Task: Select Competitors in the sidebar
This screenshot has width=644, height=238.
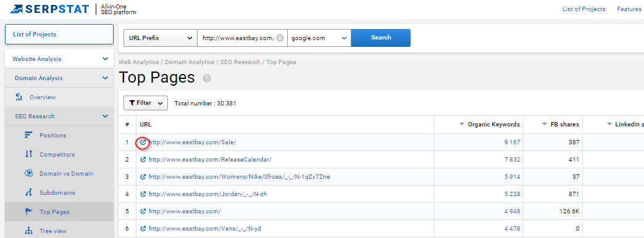Action: click(x=57, y=155)
